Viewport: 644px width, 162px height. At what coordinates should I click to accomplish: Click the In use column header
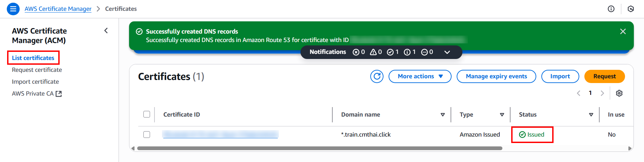(616, 115)
